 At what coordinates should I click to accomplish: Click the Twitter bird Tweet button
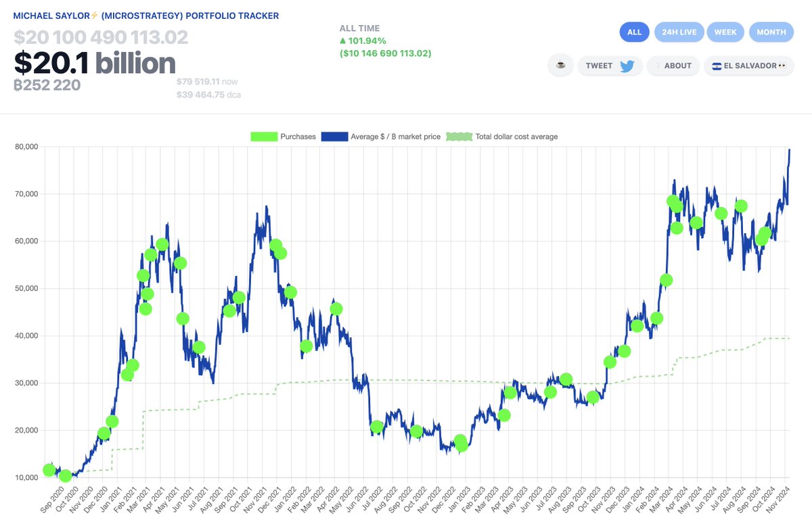click(610, 66)
